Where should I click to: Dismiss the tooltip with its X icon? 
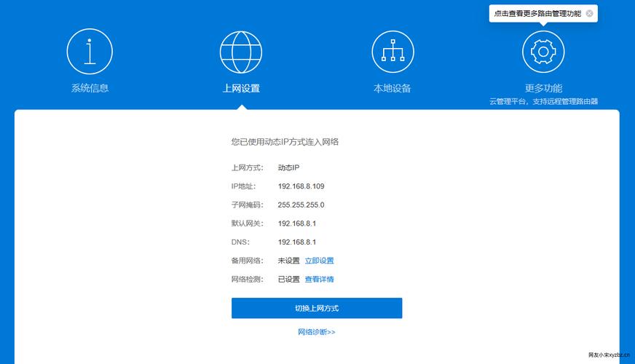[590, 13]
